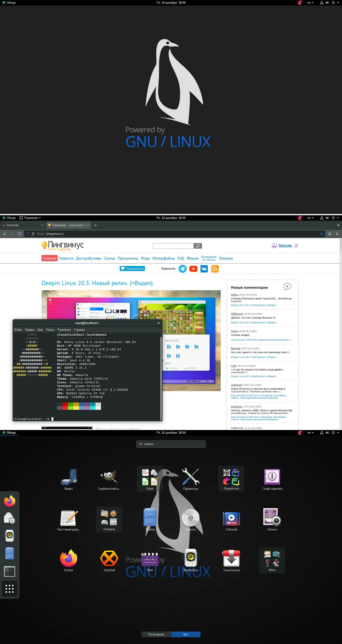Open en language dropdown beside 18:55 clock
342x644 pixels.
pos(310,218)
